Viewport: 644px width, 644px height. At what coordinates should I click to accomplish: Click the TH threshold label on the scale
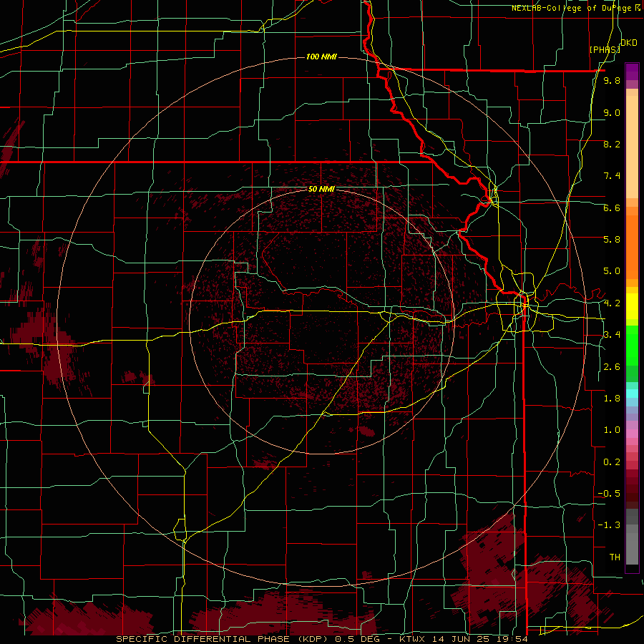(x=615, y=557)
